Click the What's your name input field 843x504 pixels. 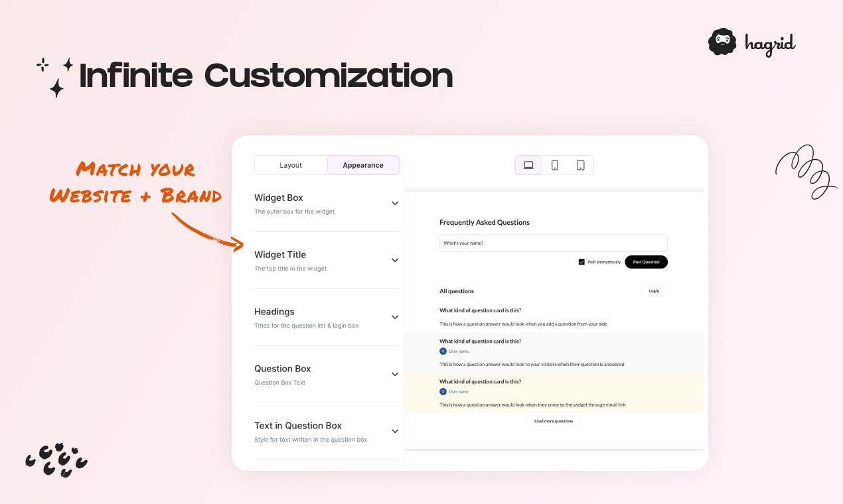coord(553,243)
